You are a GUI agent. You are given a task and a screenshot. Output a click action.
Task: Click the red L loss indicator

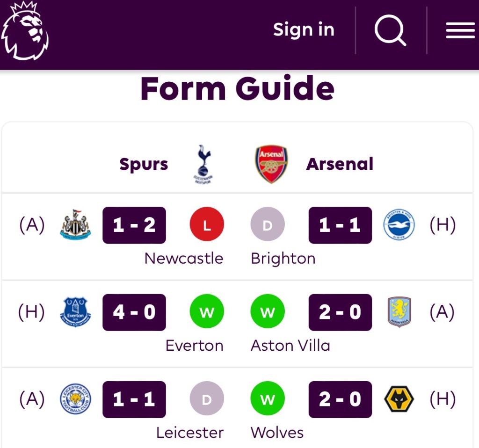tap(207, 225)
